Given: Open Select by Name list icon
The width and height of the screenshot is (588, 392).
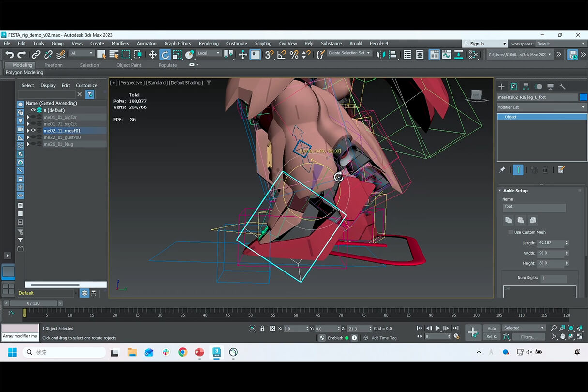Looking at the screenshot, I should pos(114,55).
